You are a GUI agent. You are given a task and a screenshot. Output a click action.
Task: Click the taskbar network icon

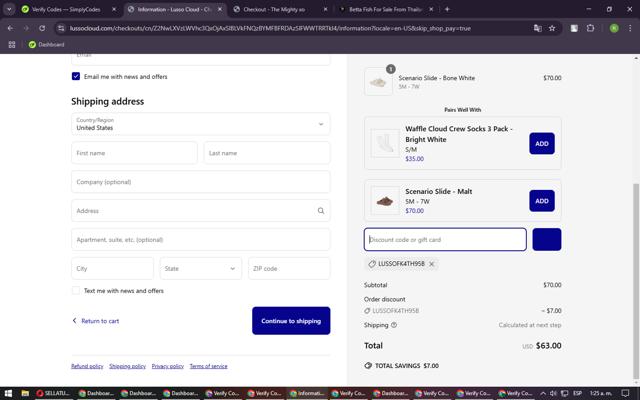[564, 393]
